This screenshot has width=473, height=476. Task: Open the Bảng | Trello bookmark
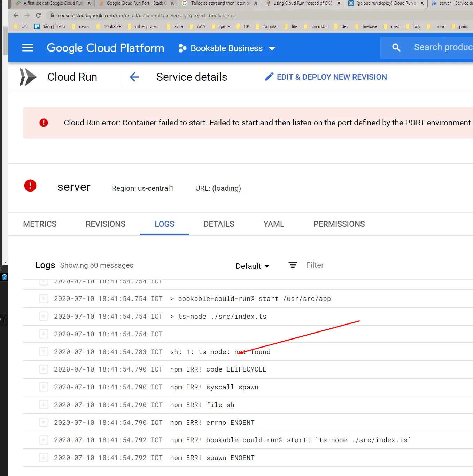click(50, 26)
